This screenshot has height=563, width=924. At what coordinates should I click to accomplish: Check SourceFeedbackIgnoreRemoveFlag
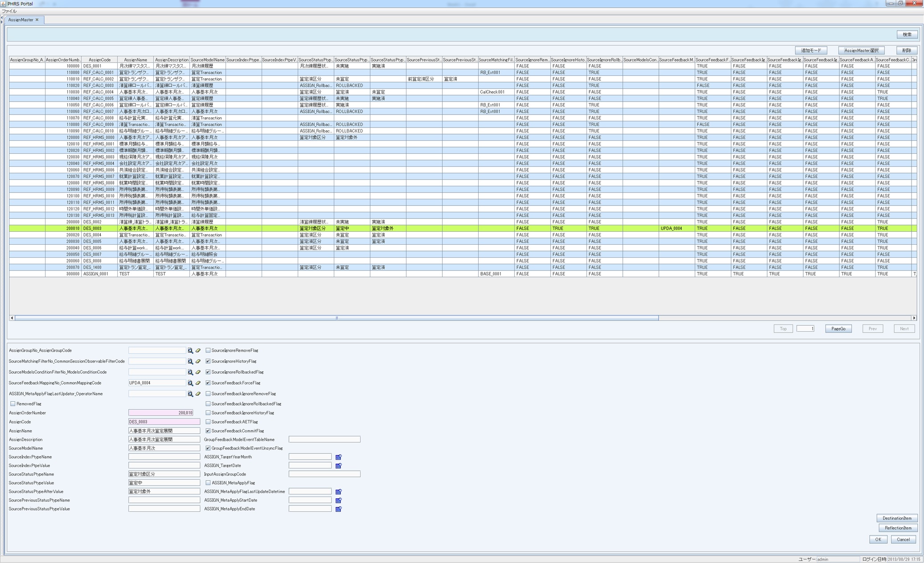point(208,394)
